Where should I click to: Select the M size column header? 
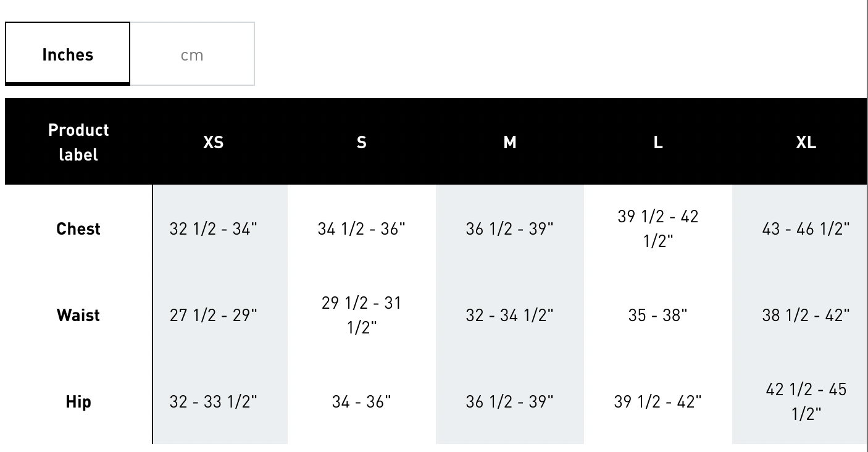[x=510, y=142]
